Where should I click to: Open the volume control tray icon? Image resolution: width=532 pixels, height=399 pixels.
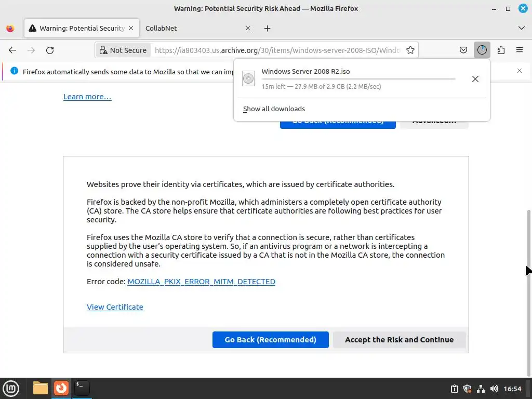click(494, 389)
